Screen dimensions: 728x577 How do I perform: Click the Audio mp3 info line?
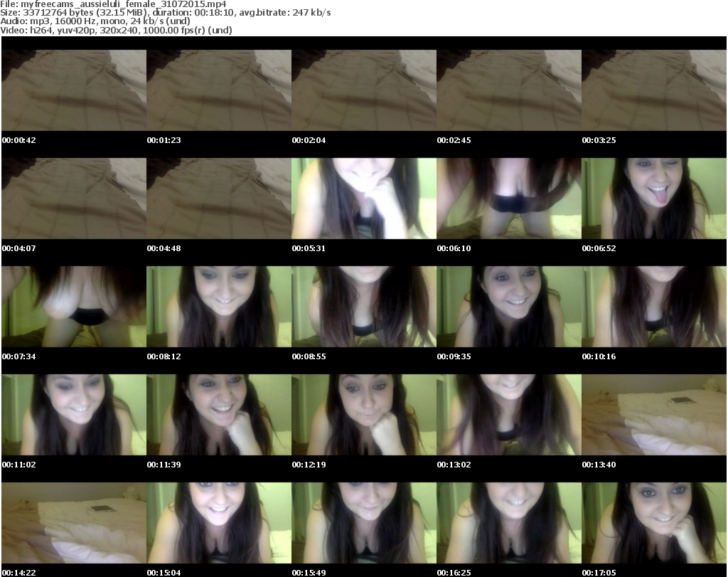click(95, 21)
